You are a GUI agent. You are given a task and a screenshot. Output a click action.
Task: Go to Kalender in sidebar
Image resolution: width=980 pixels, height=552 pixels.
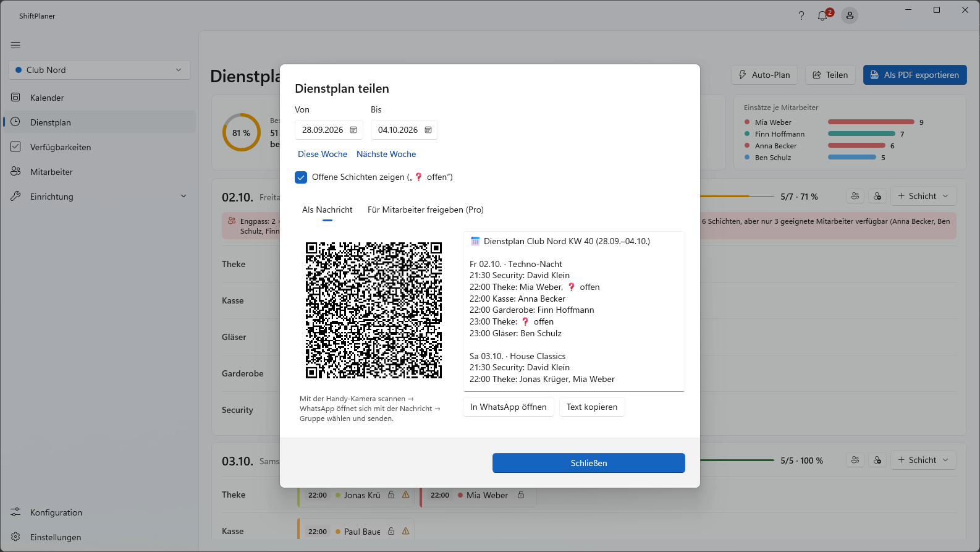99,98
